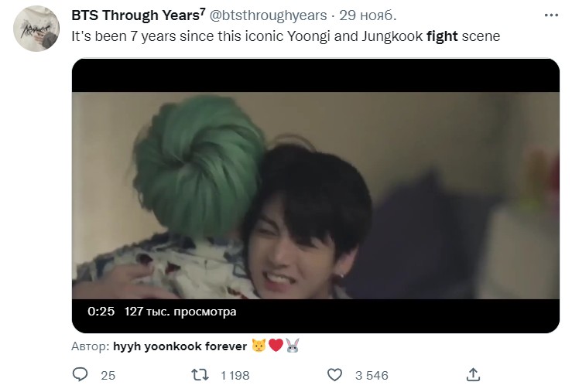This screenshot has width=572, height=392.
Task: Click the bold word fight in tweet
Action: click(x=442, y=36)
